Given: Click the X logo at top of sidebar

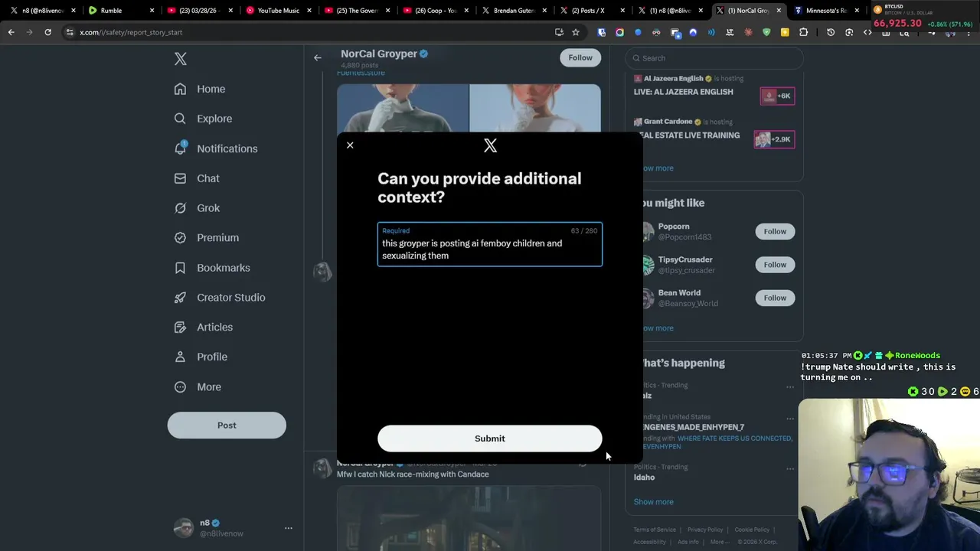Looking at the screenshot, I should pyautogui.click(x=181, y=59).
